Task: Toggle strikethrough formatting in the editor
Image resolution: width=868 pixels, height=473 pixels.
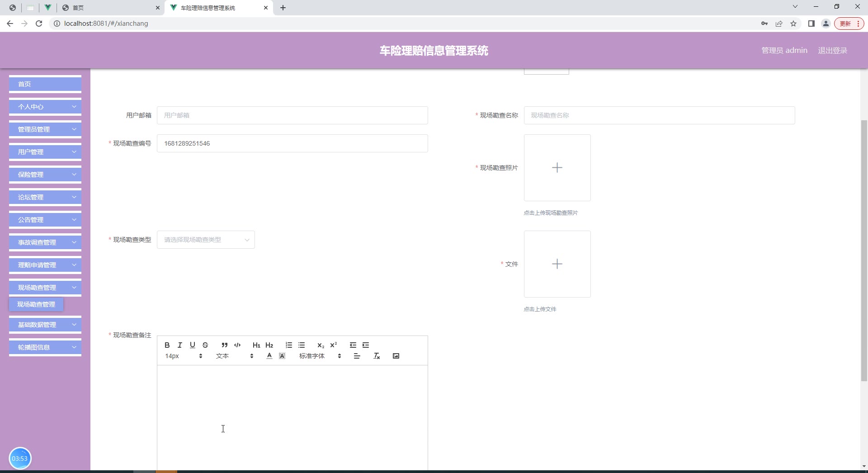Action: (x=205, y=345)
